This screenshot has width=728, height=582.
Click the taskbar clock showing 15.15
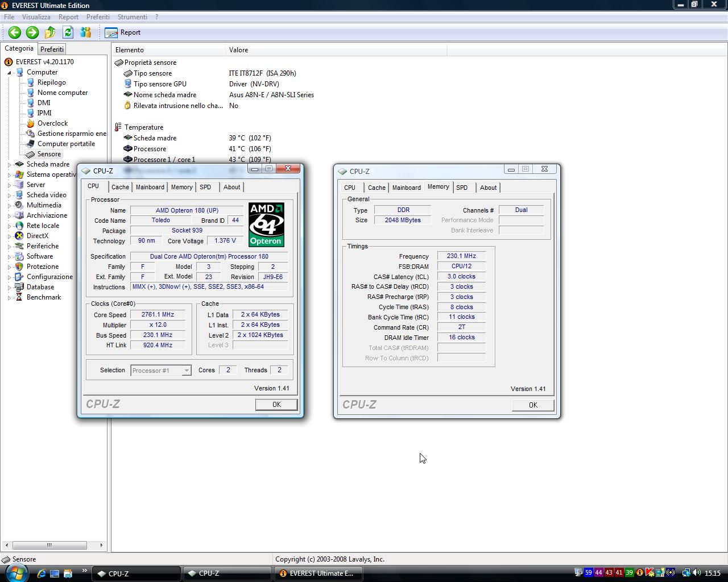pyautogui.click(x=712, y=573)
